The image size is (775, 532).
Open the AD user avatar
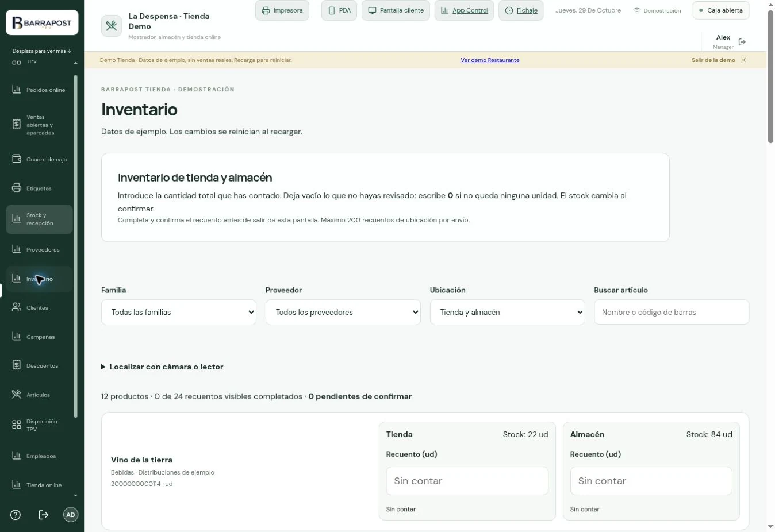(x=70, y=515)
